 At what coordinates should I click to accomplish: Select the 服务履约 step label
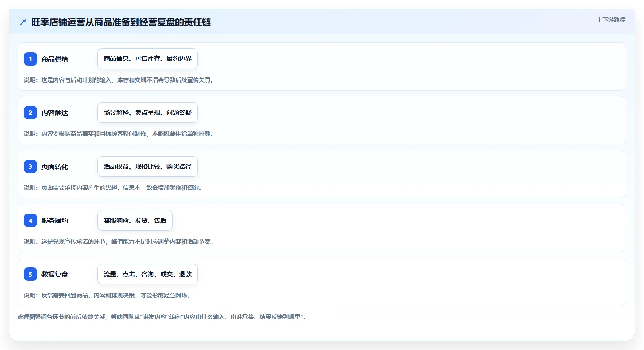pyautogui.click(x=55, y=220)
